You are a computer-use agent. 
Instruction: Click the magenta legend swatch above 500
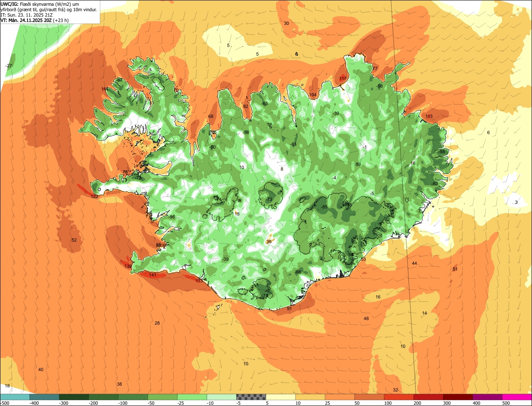[x=517, y=397]
